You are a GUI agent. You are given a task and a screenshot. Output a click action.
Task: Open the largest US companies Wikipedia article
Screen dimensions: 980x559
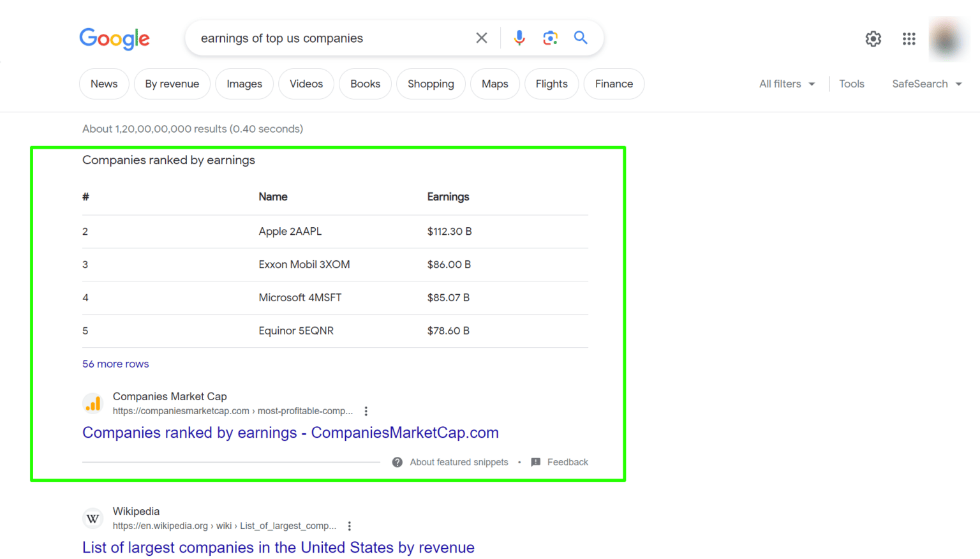click(278, 548)
